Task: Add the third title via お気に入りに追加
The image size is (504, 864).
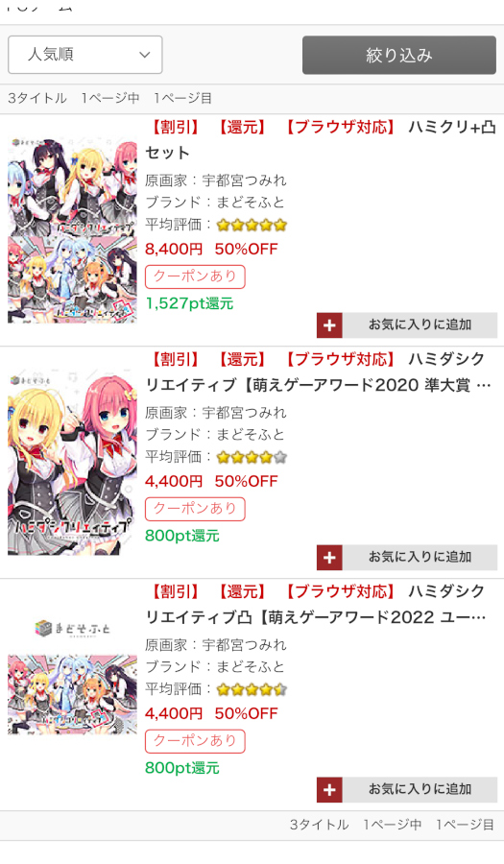Action: (420, 790)
